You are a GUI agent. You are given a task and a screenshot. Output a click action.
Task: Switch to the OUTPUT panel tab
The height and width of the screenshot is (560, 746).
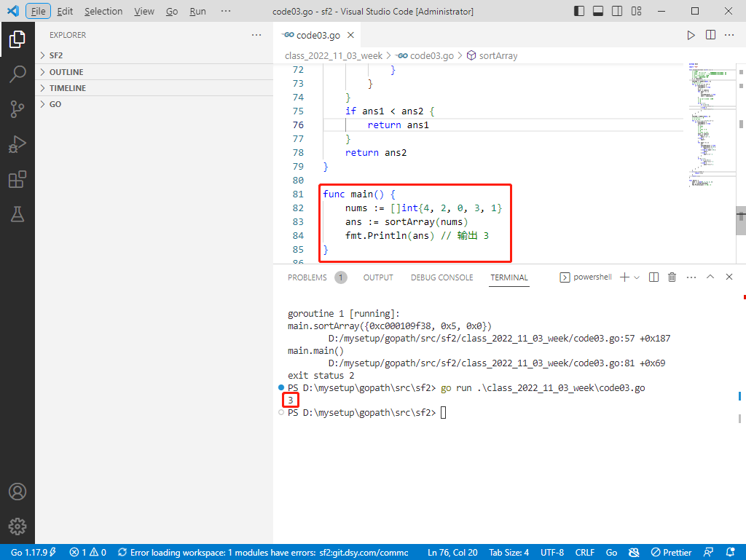point(378,277)
